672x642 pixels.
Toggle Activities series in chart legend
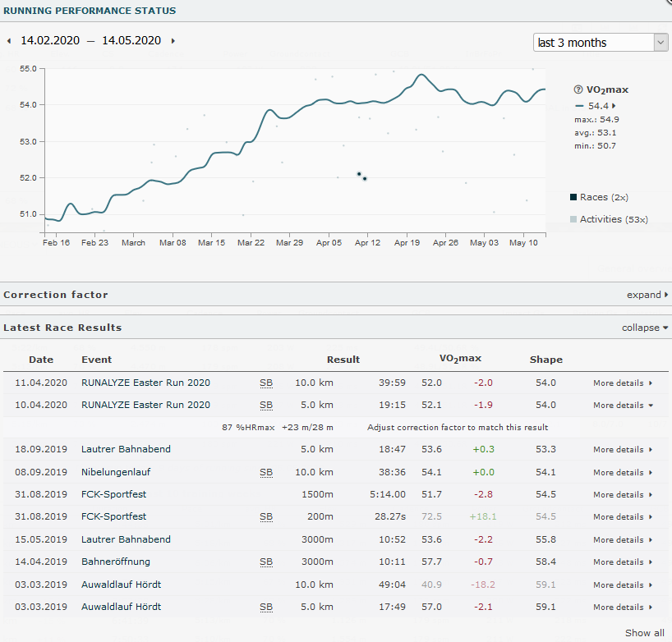608,219
